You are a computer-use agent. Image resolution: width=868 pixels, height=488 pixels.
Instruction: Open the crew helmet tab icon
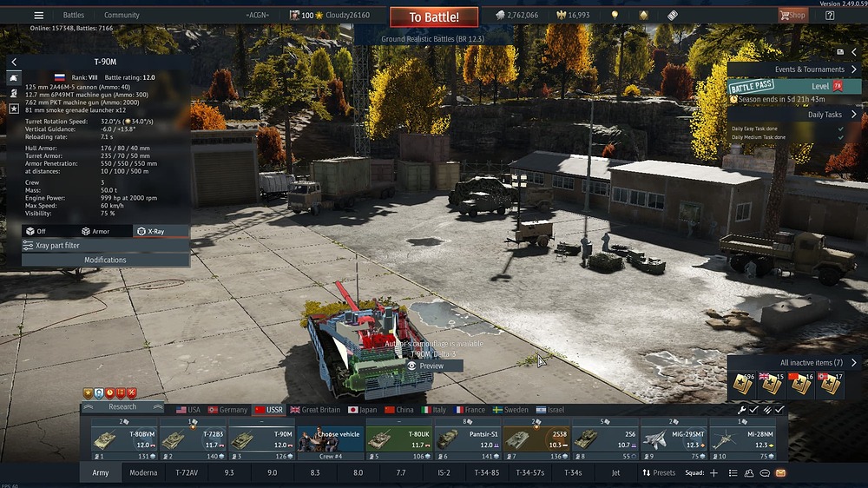point(14,92)
